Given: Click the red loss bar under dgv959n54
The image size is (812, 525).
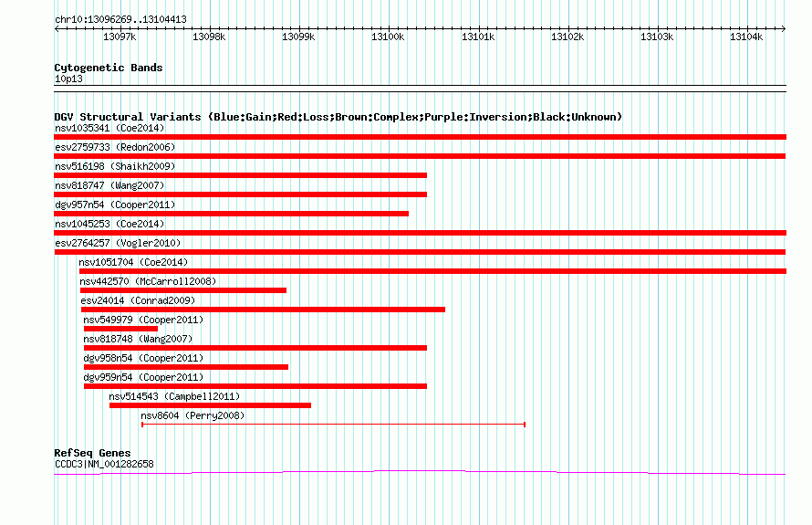Looking at the screenshot, I should coord(255,386).
